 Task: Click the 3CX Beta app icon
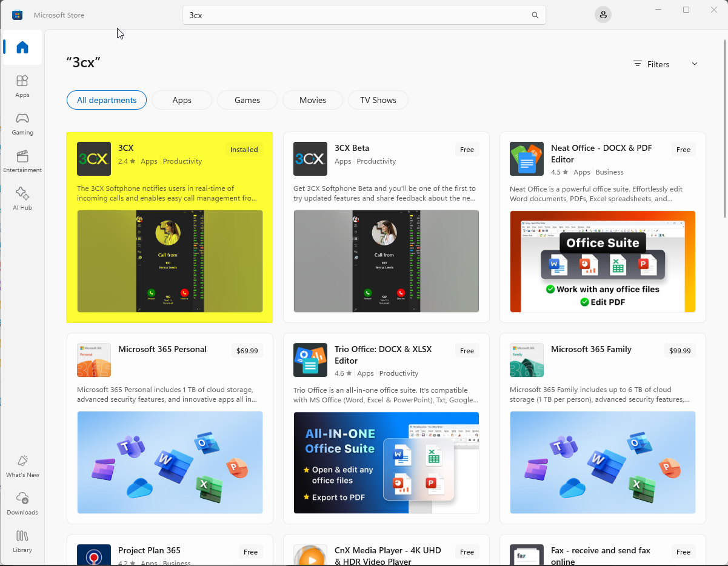coord(310,159)
